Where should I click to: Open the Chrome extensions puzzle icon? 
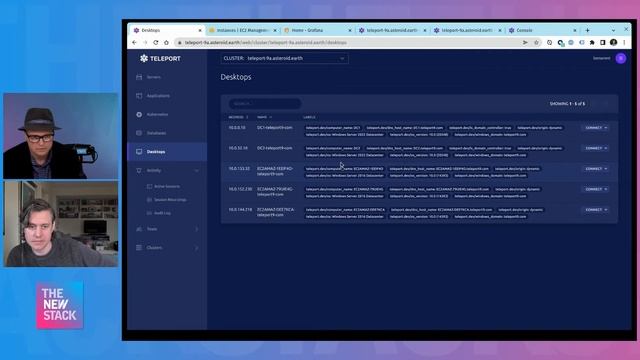[592, 42]
